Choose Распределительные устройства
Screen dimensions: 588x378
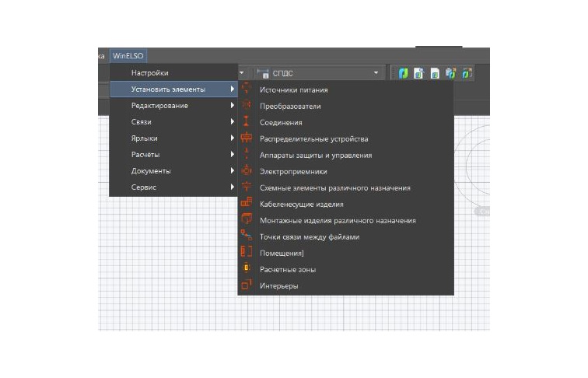346,138
